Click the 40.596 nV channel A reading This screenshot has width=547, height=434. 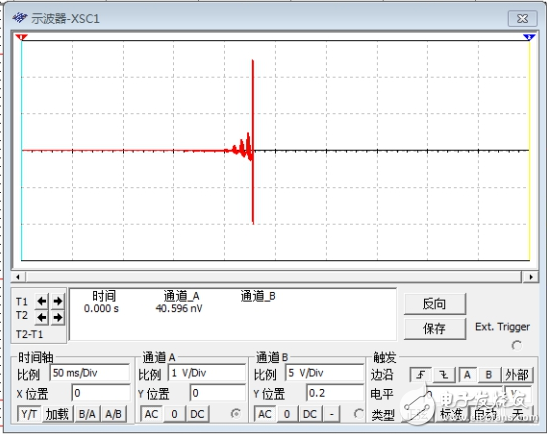[x=179, y=308]
